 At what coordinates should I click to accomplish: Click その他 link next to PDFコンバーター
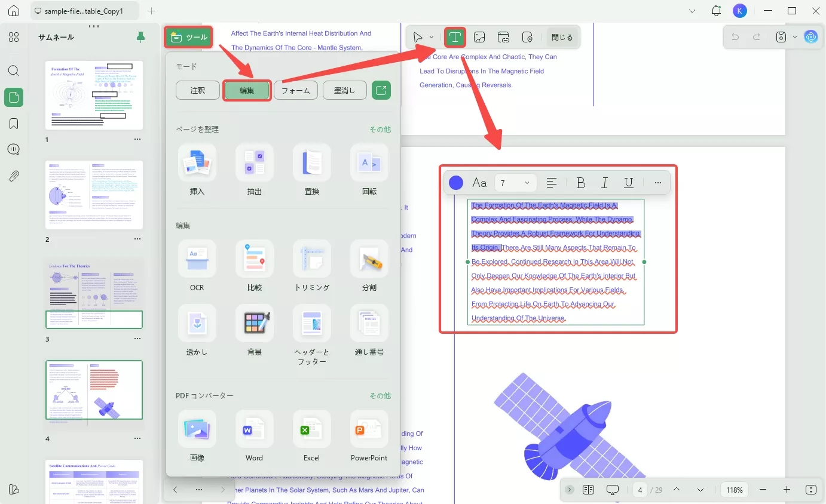click(x=380, y=395)
